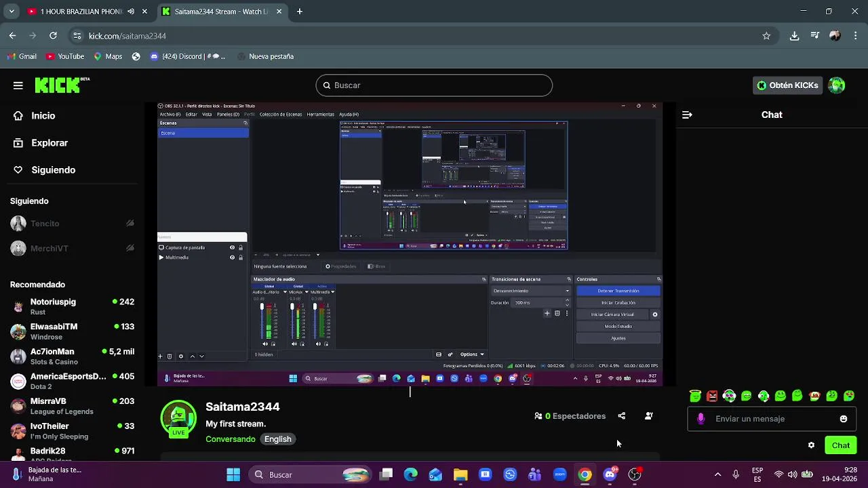The height and width of the screenshot is (488, 868).
Task: Go back to the previous page
Action: pos(12,36)
